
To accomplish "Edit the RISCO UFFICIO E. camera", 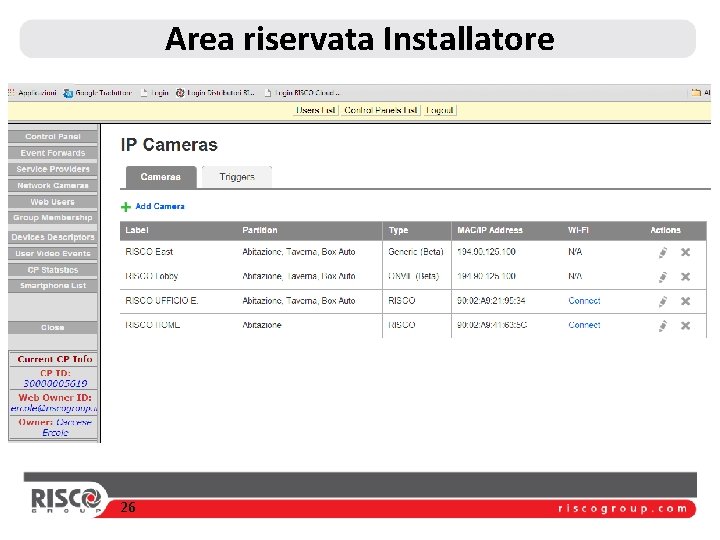I will tap(662, 301).
